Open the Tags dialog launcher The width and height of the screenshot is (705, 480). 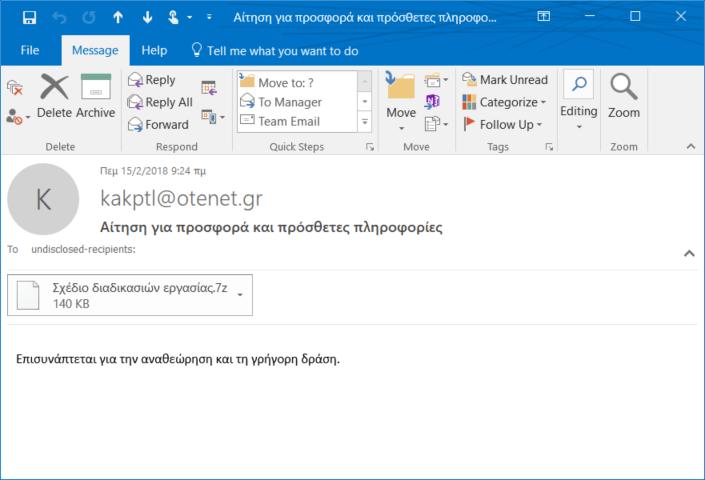click(x=549, y=147)
